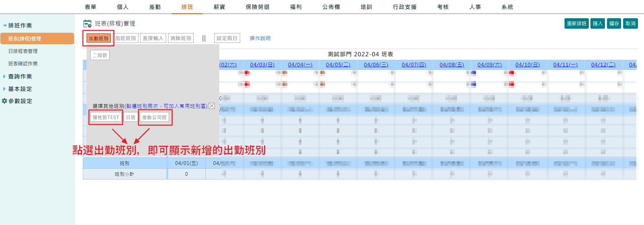This screenshot has height=225, width=644.
Task: Expand the 基本設定 sidebar section
Action: (x=18, y=89)
